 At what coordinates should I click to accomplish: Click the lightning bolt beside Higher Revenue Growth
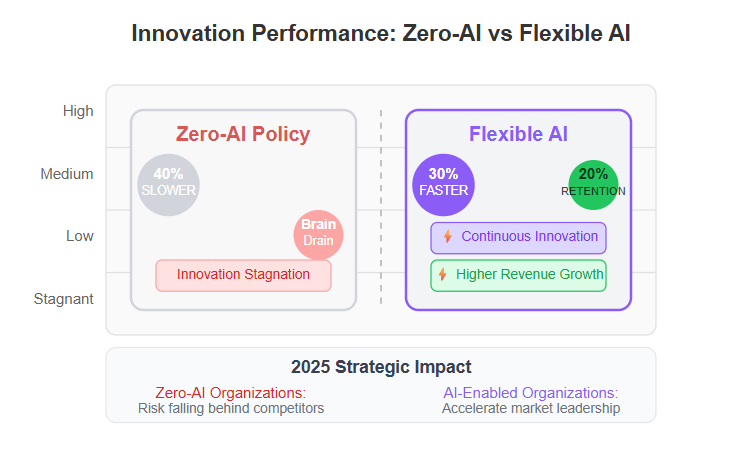(442, 274)
